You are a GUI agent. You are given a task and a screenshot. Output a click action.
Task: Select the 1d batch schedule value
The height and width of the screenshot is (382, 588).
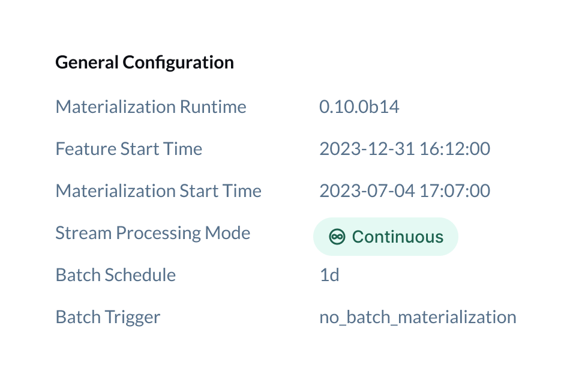click(x=329, y=275)
